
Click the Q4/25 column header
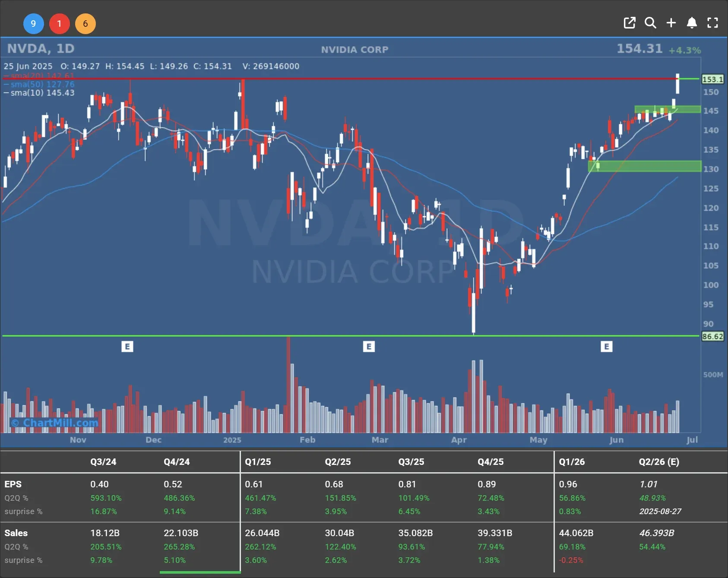click(491, 462)
